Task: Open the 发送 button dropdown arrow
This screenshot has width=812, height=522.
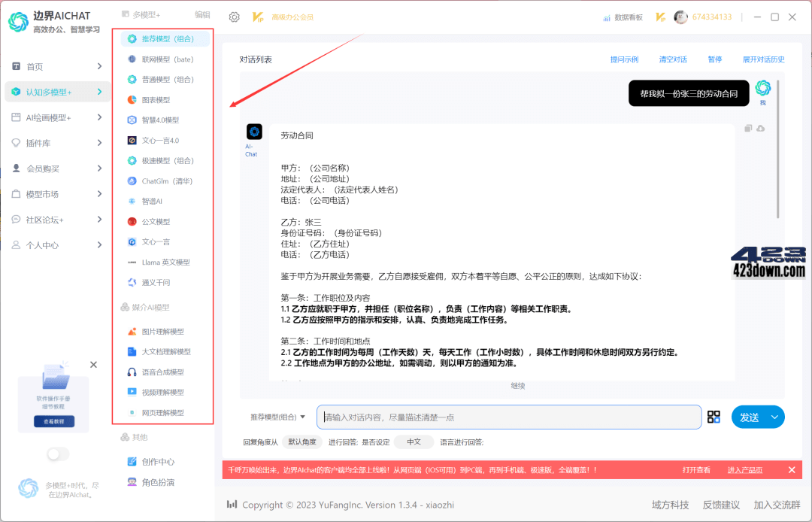Action: pyautogui.click(x=774, y=417)
